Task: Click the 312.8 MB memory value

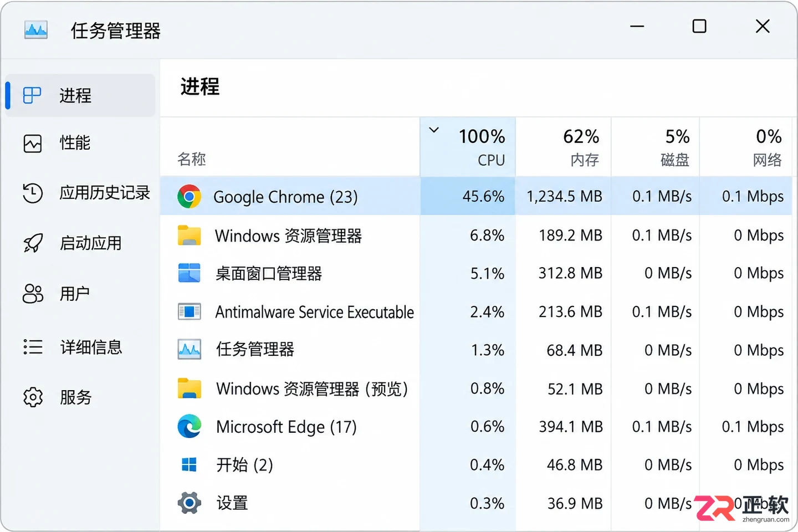Action: pyautogui.click(x=570, y=273)
